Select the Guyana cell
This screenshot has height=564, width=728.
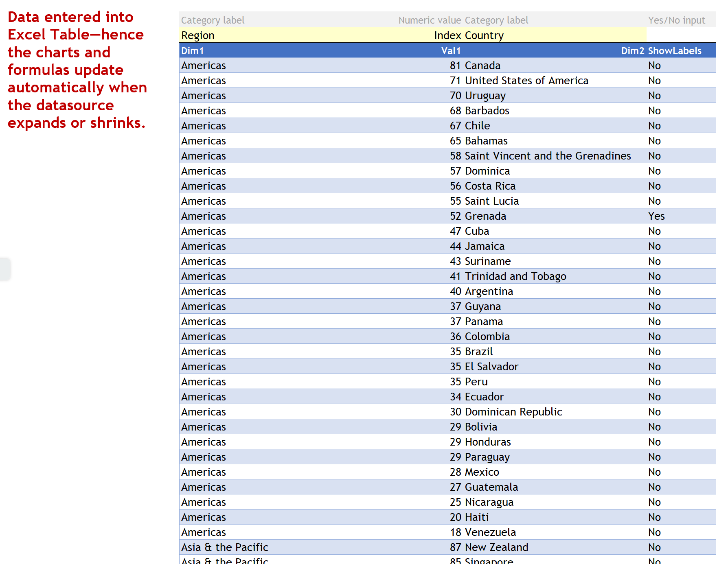(x=555, y=306)
